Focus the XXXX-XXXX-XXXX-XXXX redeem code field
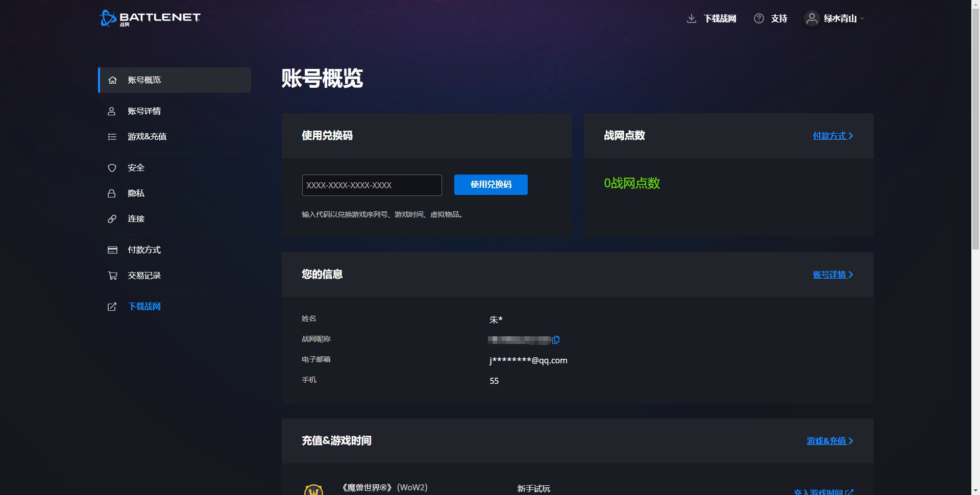Screen dimensions: 980x495 [x=372, y=185]
